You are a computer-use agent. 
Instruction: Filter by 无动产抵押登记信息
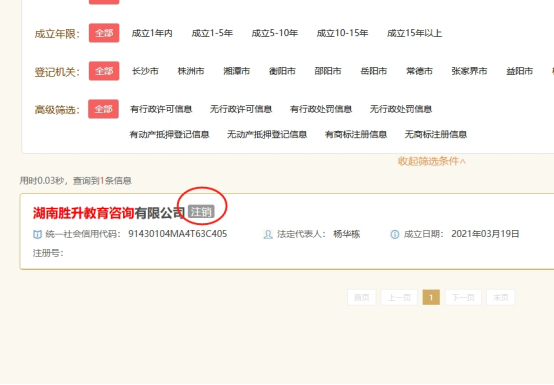pyautogui.click(x=267, y=135)
